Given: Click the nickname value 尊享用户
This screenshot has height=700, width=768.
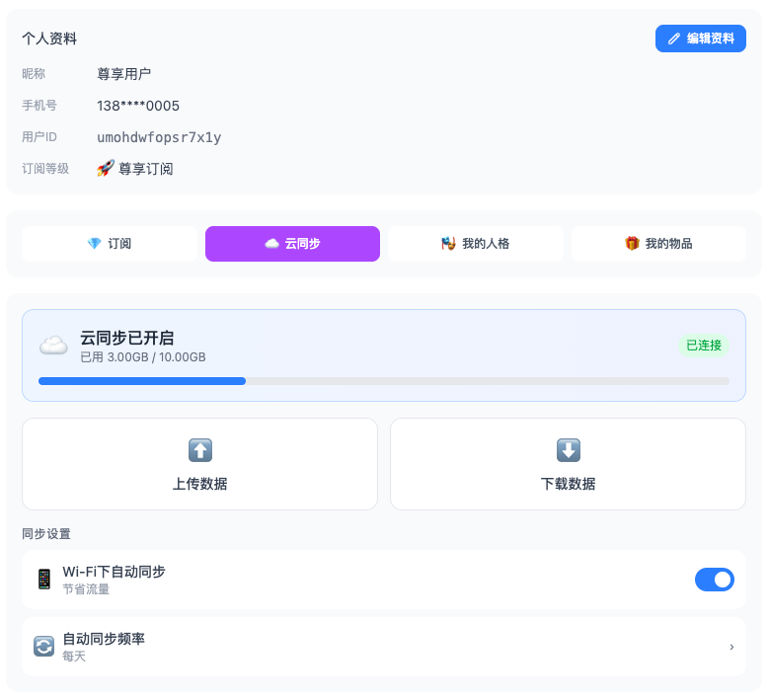Looking at the screenshot, I should click(x=124, y=74).
